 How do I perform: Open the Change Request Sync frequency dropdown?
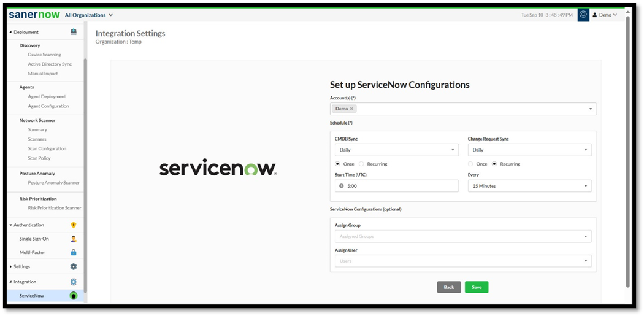coord(530,150)
